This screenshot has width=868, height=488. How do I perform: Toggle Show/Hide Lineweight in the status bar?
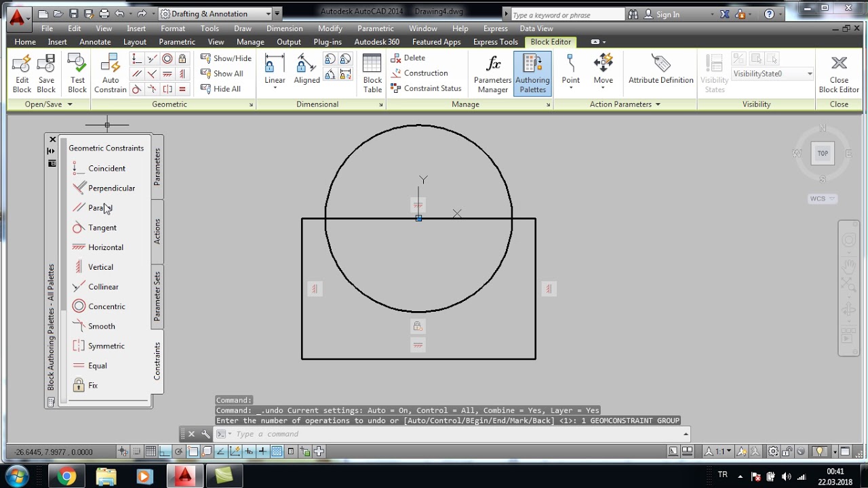pos(262,451)
